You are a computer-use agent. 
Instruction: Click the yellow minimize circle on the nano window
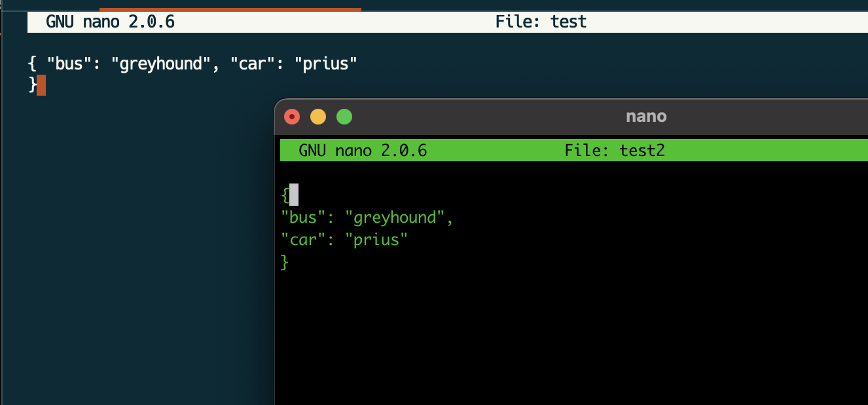coord(317,116)
